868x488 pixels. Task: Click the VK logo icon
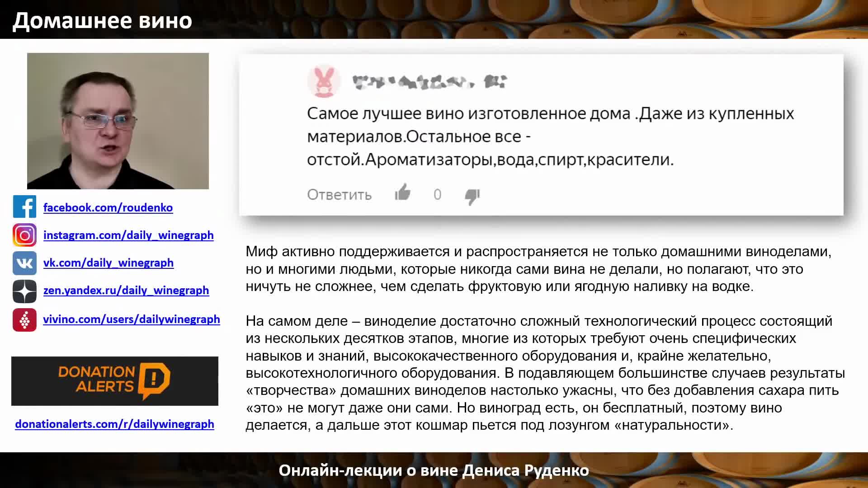coord(24,263)
